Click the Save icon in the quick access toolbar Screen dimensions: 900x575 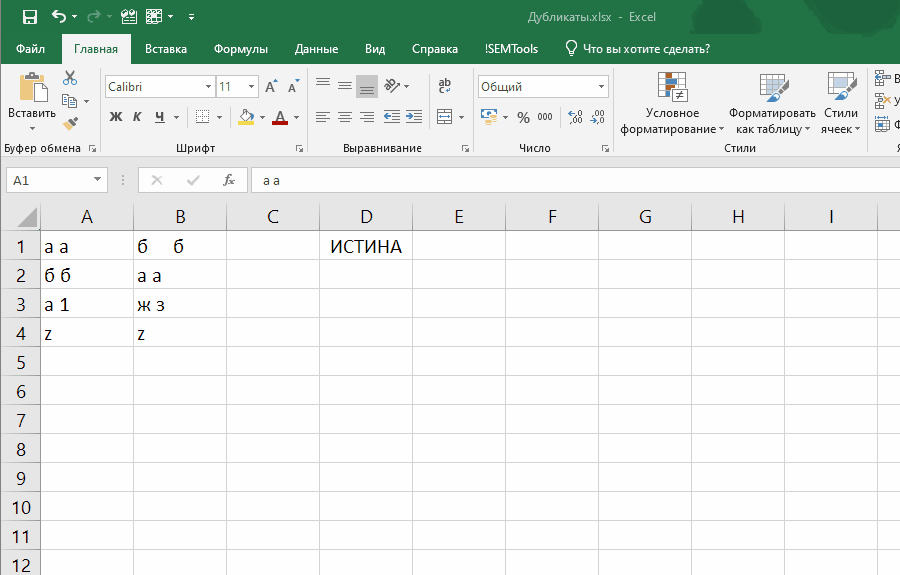[x=29, y=17]
